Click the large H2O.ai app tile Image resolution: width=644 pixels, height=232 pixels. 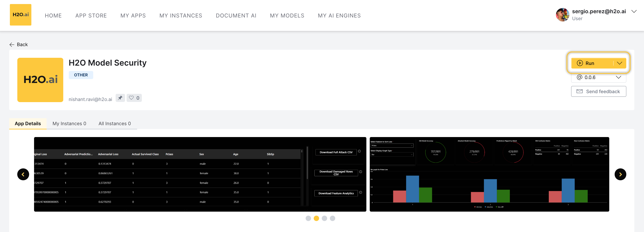(x=40, y=80)
